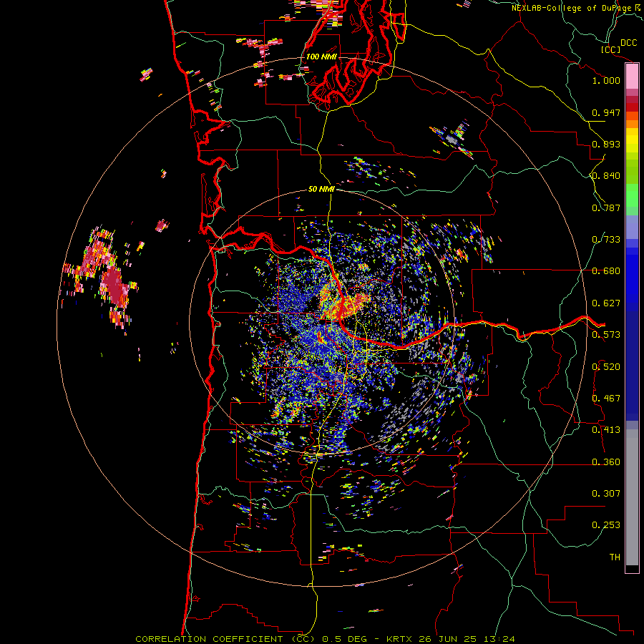644x644 pixels.
Task: Click the 0.360 scale value
Action: 606,462
